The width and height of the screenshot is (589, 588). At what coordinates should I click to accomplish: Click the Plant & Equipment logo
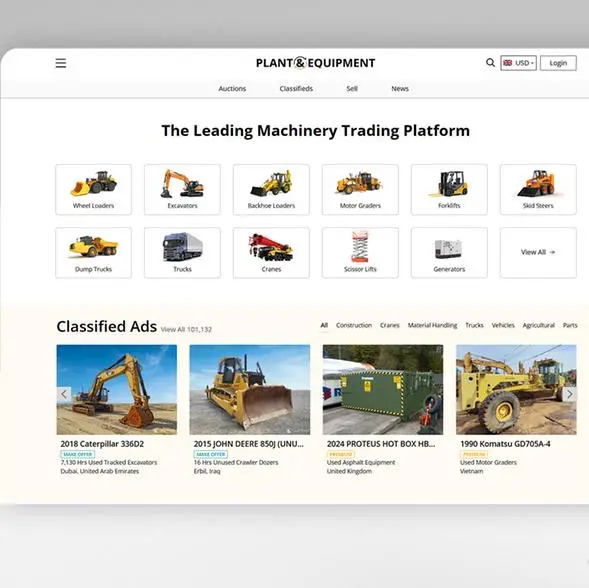coord(316,63)
